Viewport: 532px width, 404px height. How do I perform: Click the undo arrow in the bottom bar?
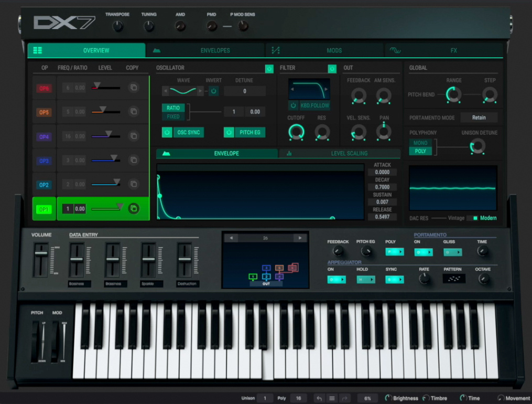[319, 398]
